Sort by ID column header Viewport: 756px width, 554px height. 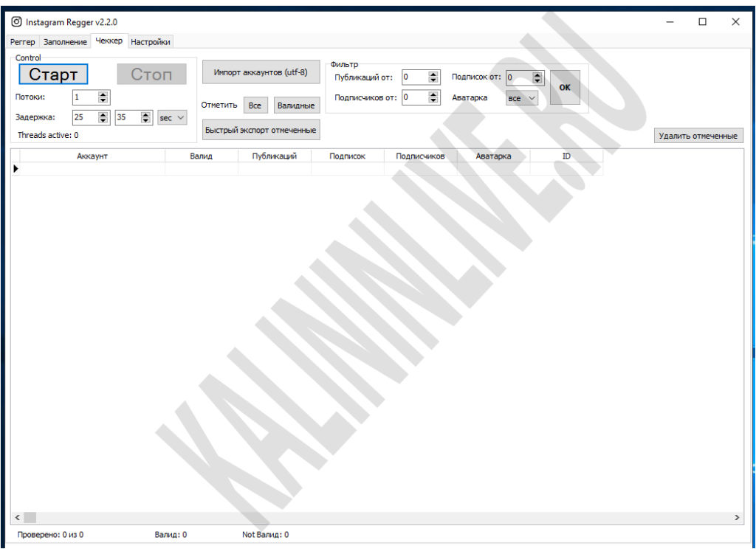pos(566,156)
